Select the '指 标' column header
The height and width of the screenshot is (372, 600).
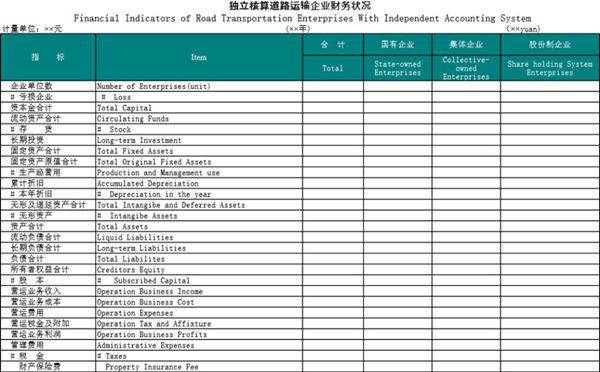[x=48, y=57]
